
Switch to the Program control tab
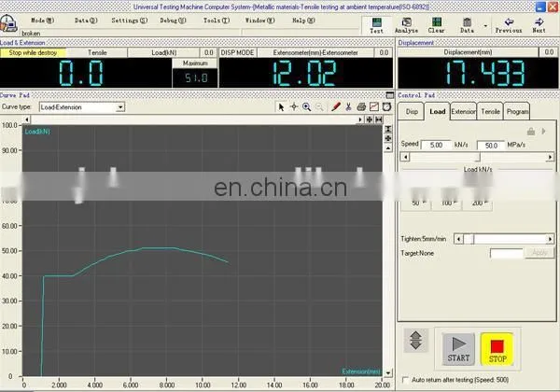point(517,112)
